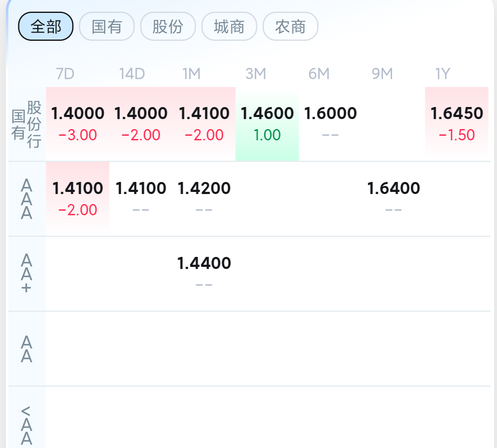Click the 14D column header

pyautogui.click(x=132, y=74)
